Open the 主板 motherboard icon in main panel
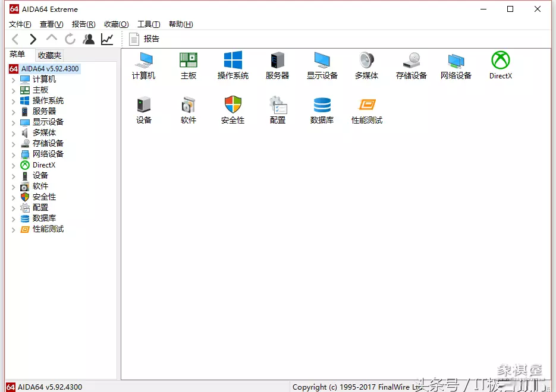This screenshot has height=392, width=556. (x=189, y=65)
